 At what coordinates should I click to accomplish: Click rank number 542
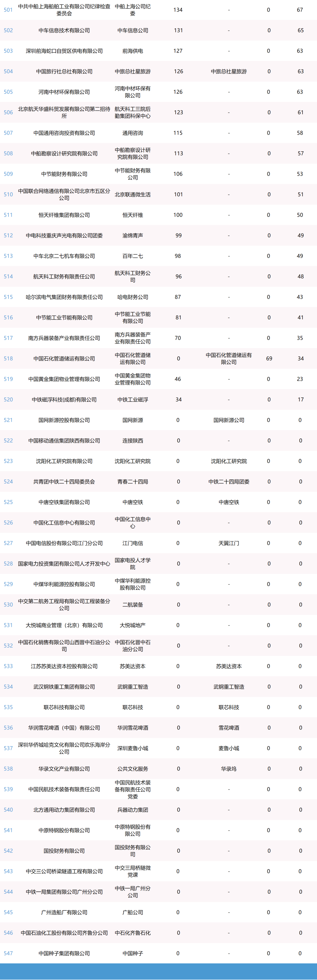pos(8,851)
